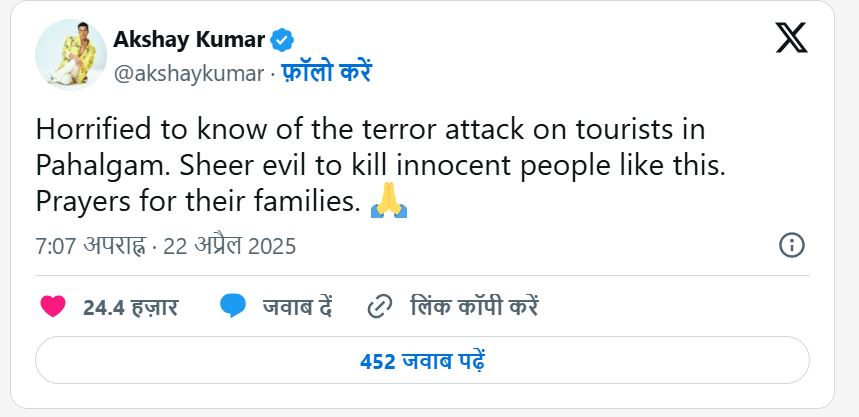Click the Akshay Kumar display name
This screenshot has width=859, height=417.
[x=189, y=41]
